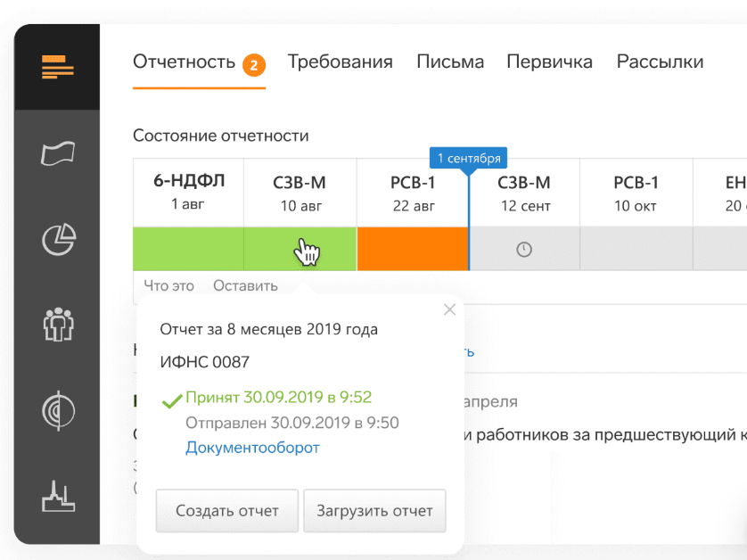The height and width of the screenshot is (560, 747).
Task: Switch to the Требования tab
Action: point(340,62)
